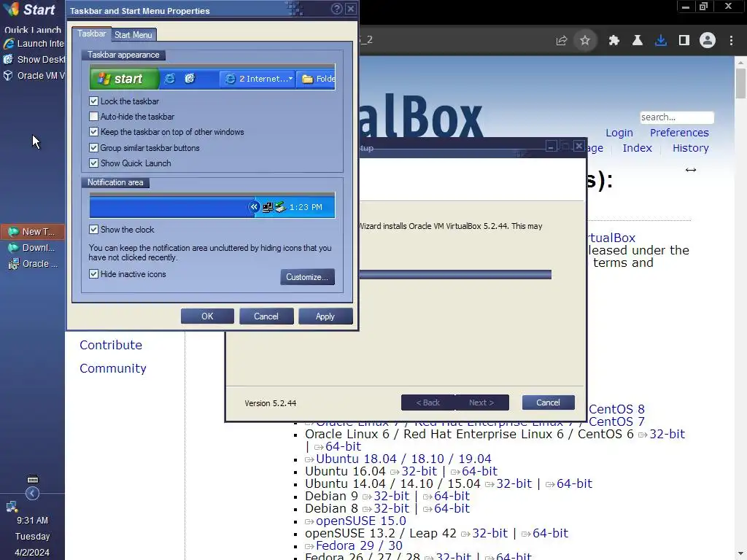Expand hidden notification icons arrow

32,494
